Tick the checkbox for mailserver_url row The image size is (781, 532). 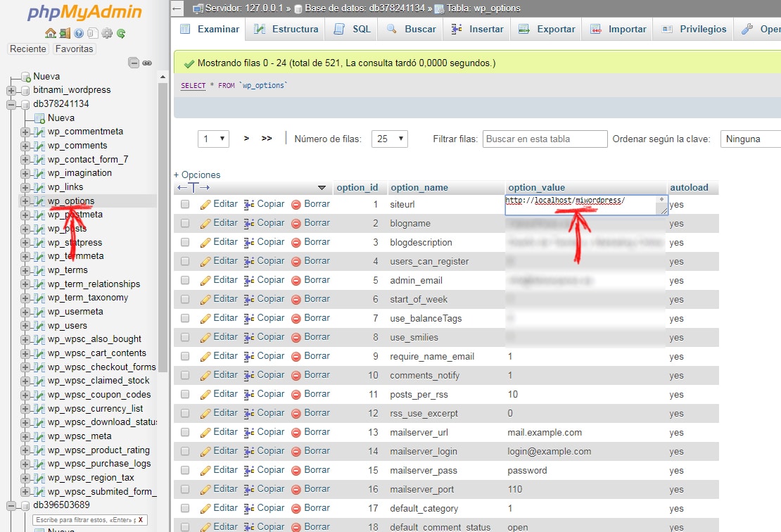[185, 432]
